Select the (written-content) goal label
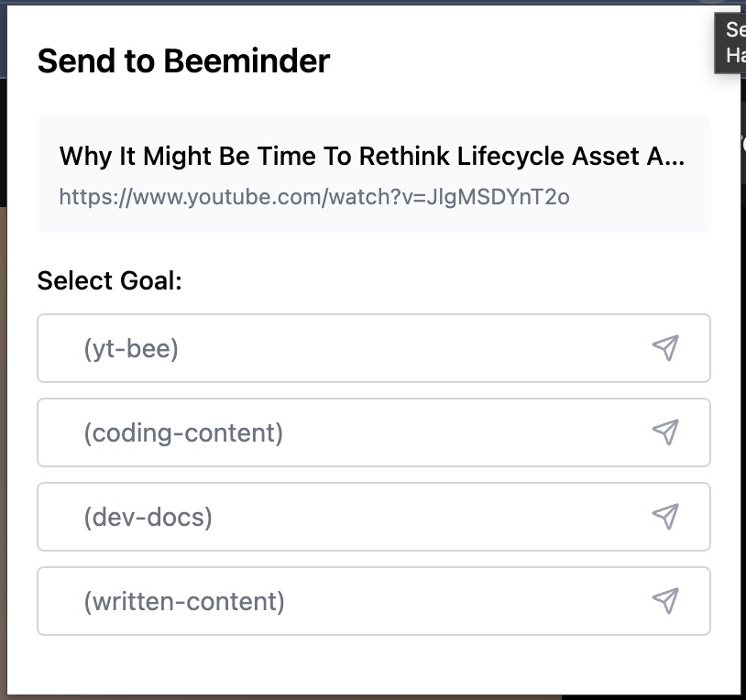This screenshot has width=746, height=700. coord(184,601)
